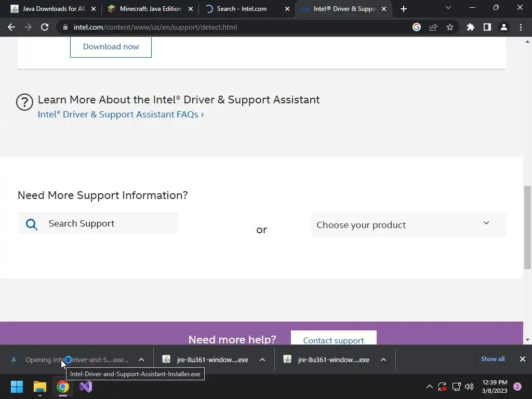Open the Chrome profile icon
The width and height of the screenshot is (532, 399).
coord(504,27)
